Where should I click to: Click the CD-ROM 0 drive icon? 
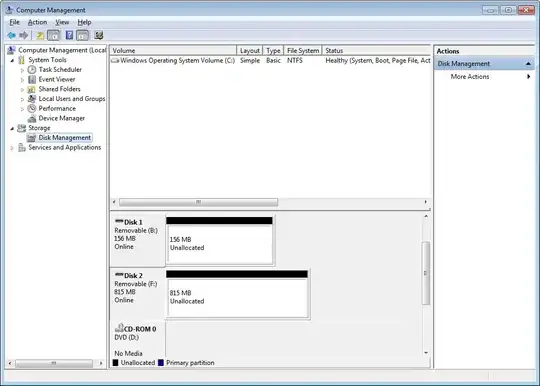(x=119, y=328)
